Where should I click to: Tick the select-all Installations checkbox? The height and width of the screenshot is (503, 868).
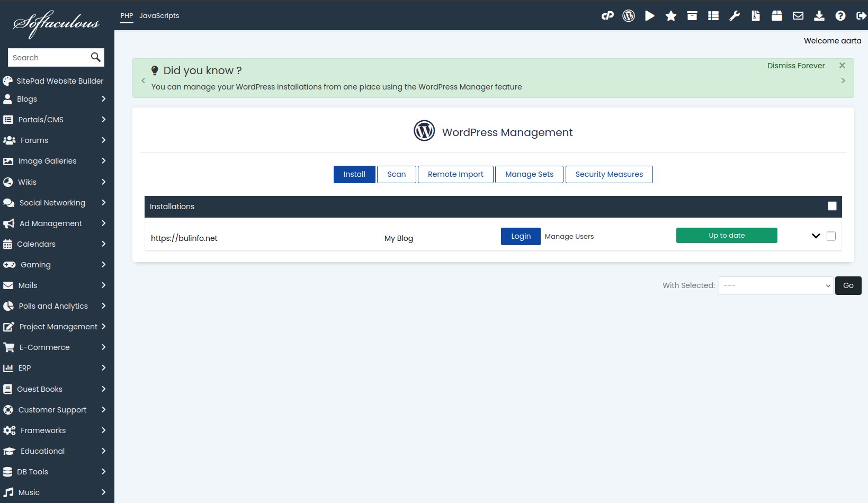click(832, 206)
